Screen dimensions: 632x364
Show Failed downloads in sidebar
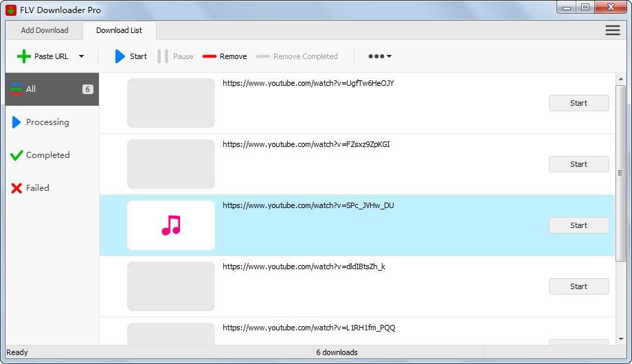pyautogui.click(x=52, y=188)
